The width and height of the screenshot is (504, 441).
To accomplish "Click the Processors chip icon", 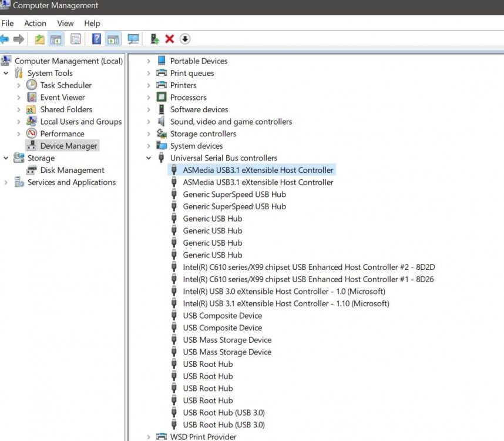I will point(162,97).
